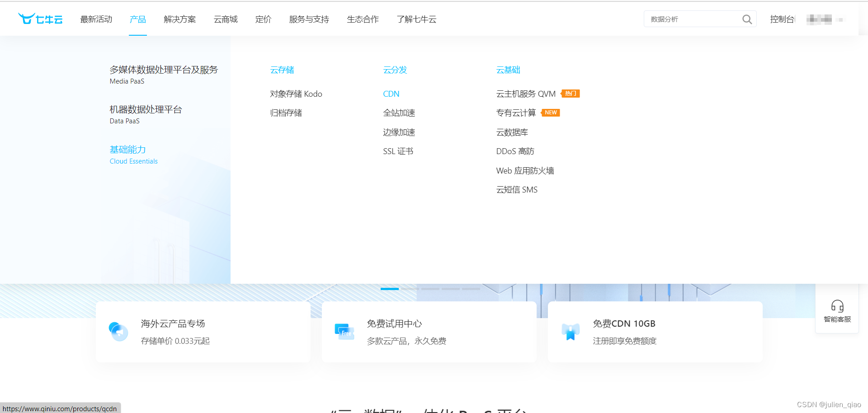Open the 解决方案 menu
The height and width of the screenshot is (413, 868).
click(180, 19)
